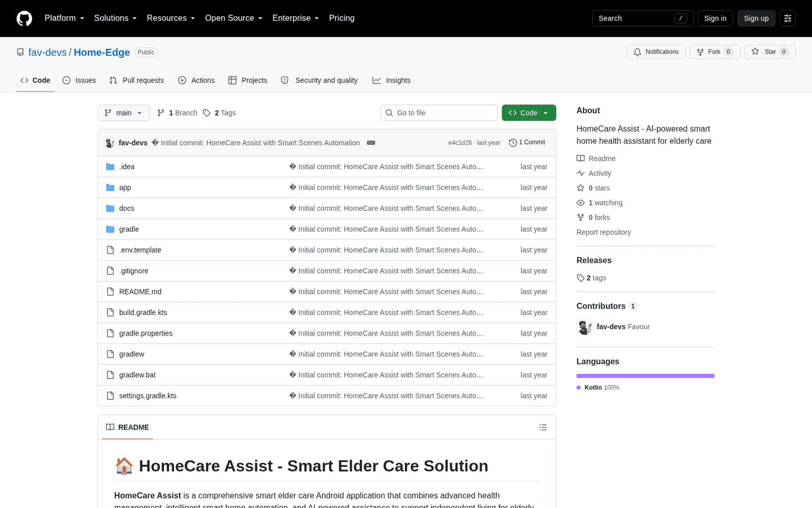The image size is (812, 508).
Task: Open the main branch dropdown
Action: pyautogui.click(x=124, y=113)
